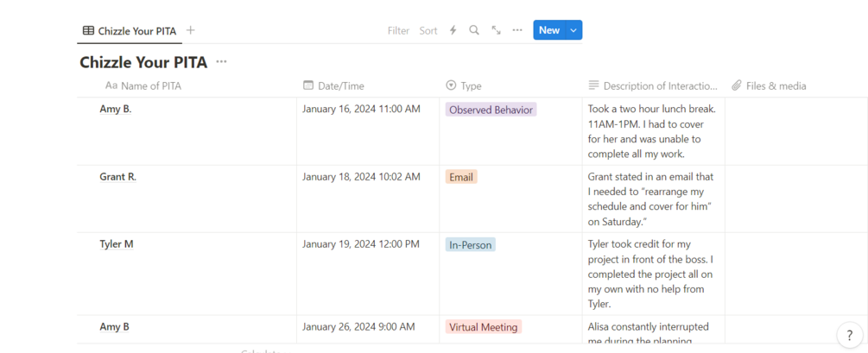The image size is (868, 353).
Task: Click the expand full page arrows icon
Action: coord(496,30)
